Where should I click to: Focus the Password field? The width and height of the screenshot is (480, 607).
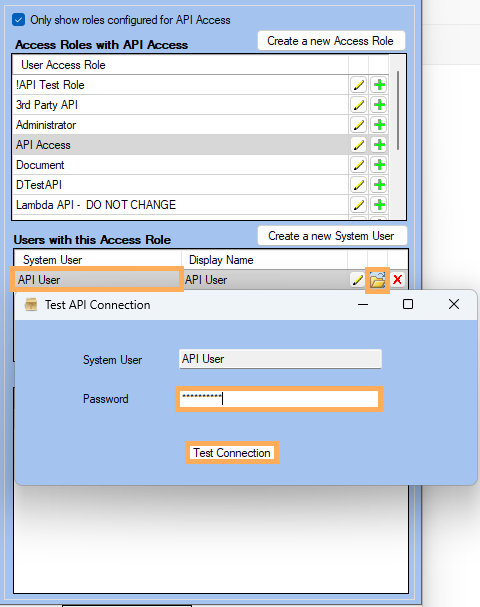click(279, 399)
